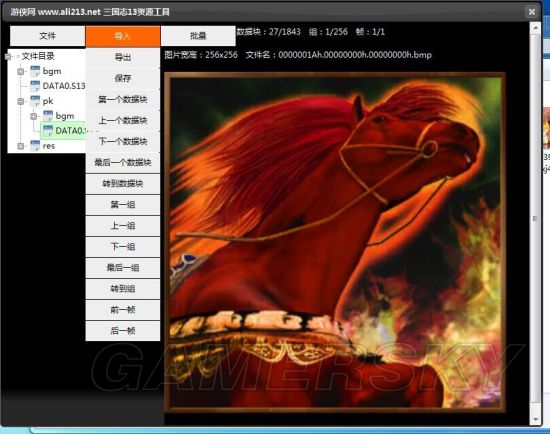The image size is (550, 434).
Task: Select the pk tree item label
Action: coord(48,101)
